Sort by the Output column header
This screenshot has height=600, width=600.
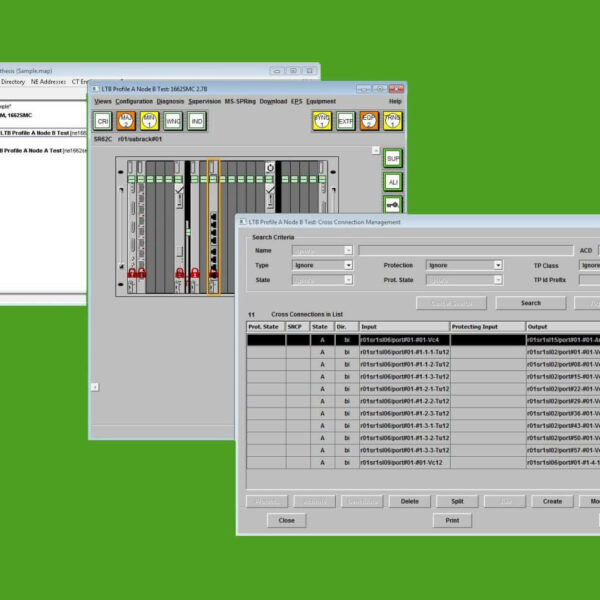[x=563, y=327]
